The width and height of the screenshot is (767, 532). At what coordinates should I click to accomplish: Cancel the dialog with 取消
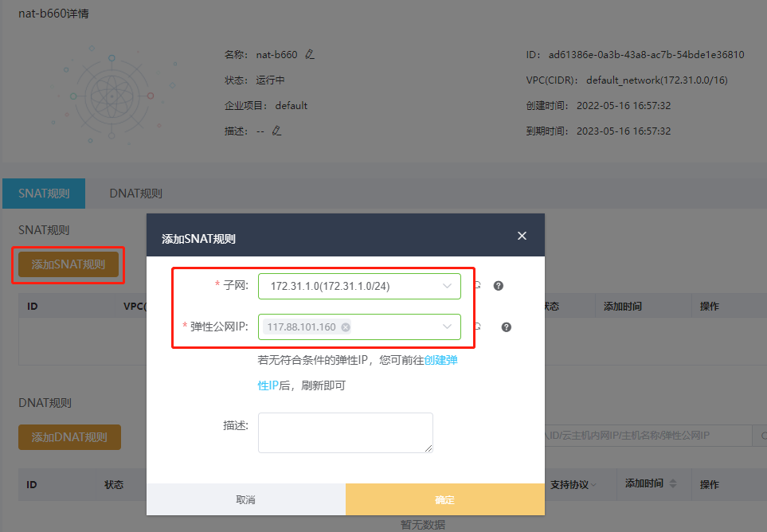coord(246,499)
